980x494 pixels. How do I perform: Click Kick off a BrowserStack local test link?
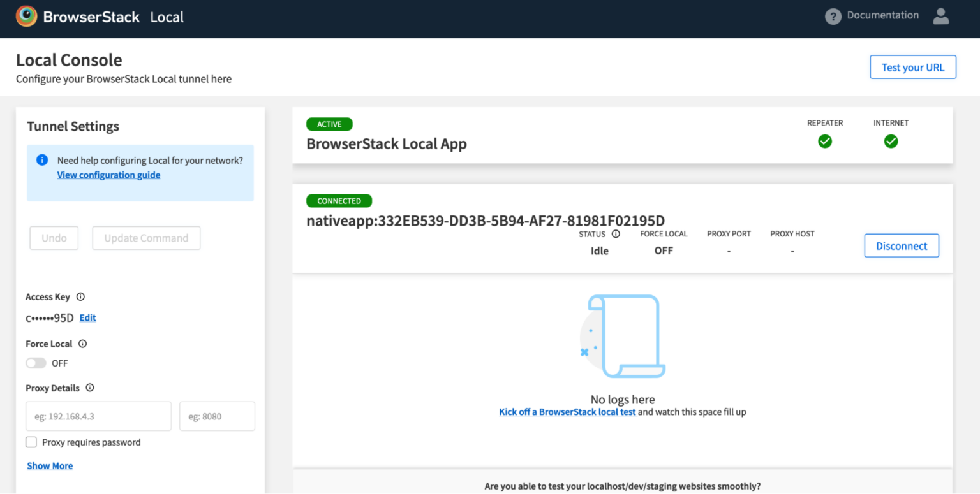pos(567,412)
